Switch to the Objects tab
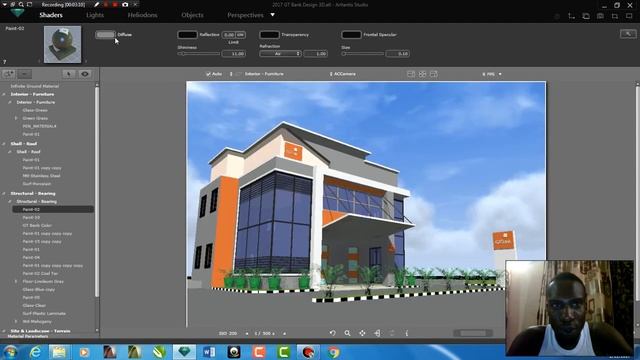640x360 pixels. pos(192,15)
